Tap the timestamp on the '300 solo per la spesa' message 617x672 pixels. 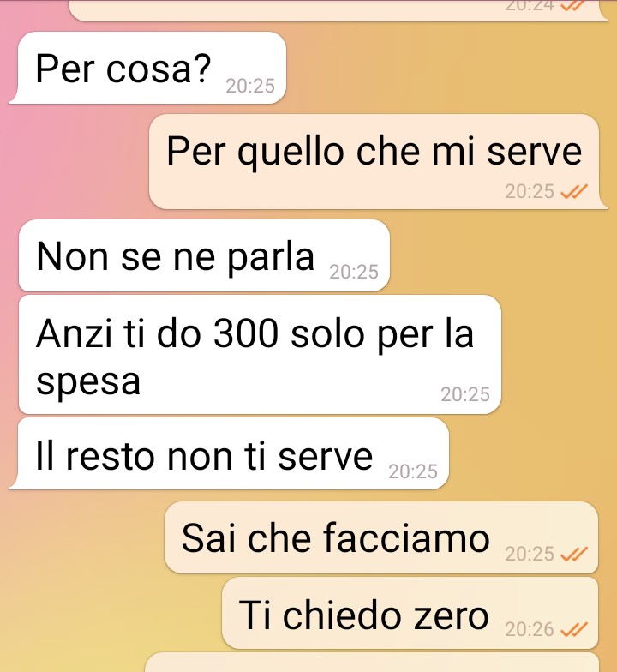pos(465,394)
